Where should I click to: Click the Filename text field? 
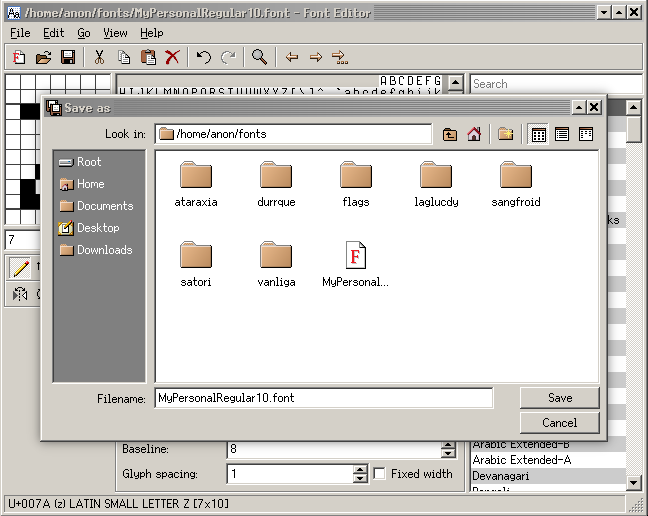pyautogui.click(x=323, y=398)
